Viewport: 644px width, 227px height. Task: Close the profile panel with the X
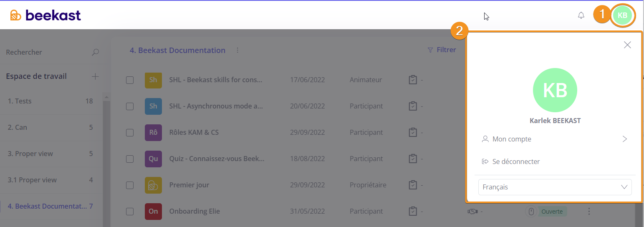(x=627, y=45)
